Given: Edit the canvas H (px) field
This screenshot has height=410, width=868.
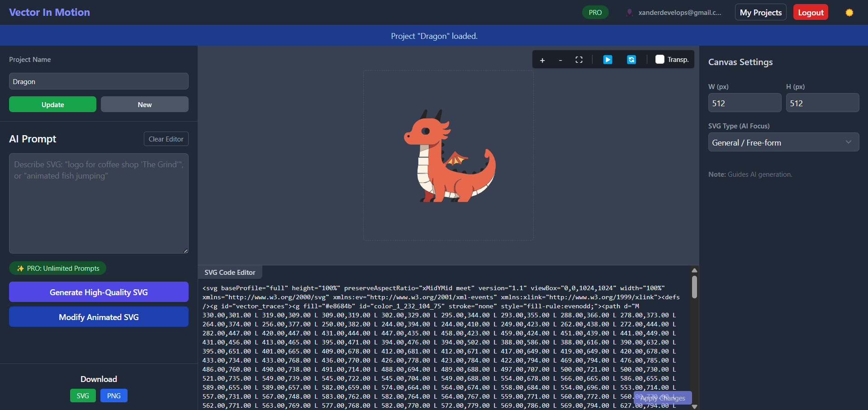Looking at the screenshot, I should tap(822, 103).
